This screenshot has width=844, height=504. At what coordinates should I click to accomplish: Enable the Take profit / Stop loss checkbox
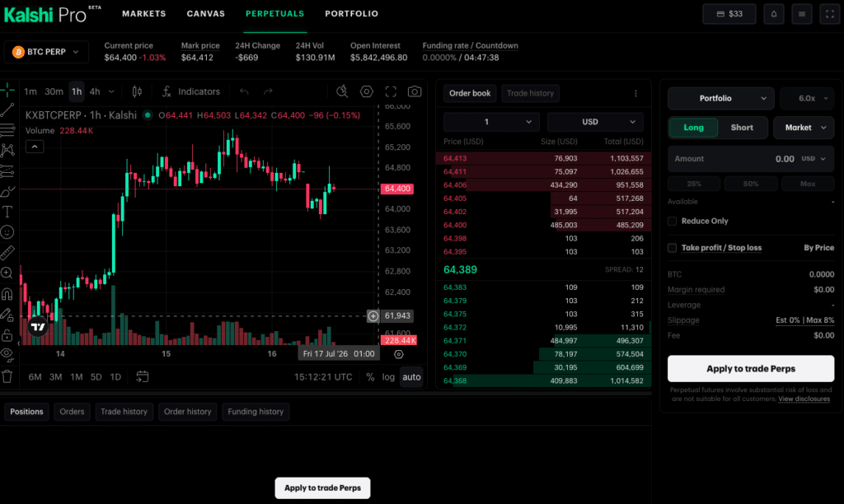(673, 248)
